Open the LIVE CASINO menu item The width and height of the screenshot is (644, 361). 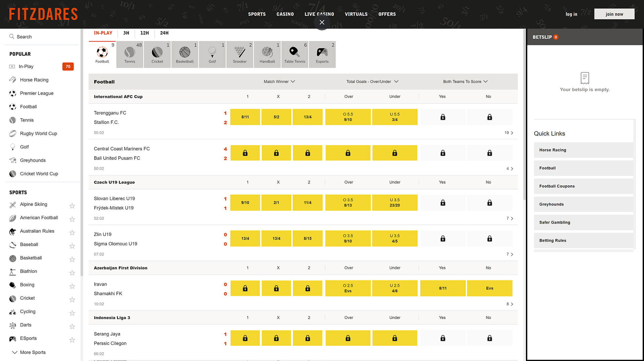point(319,14)
